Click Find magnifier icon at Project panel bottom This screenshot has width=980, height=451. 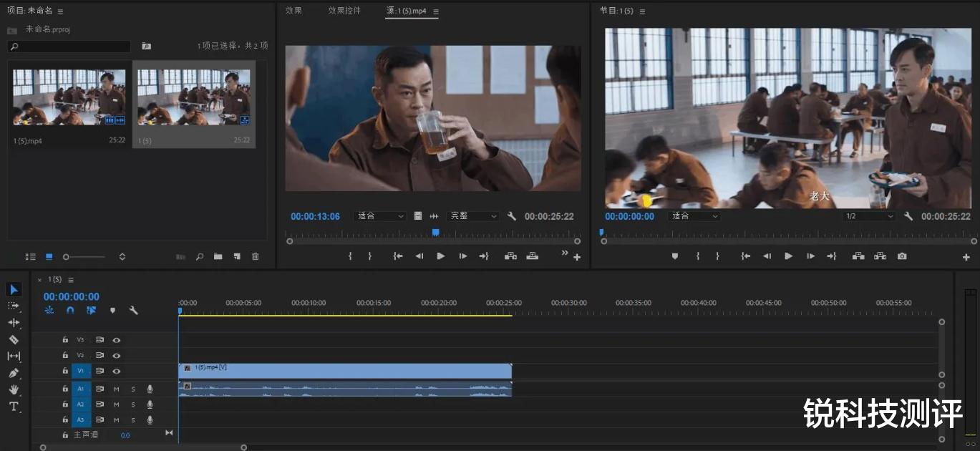(199, 256)
